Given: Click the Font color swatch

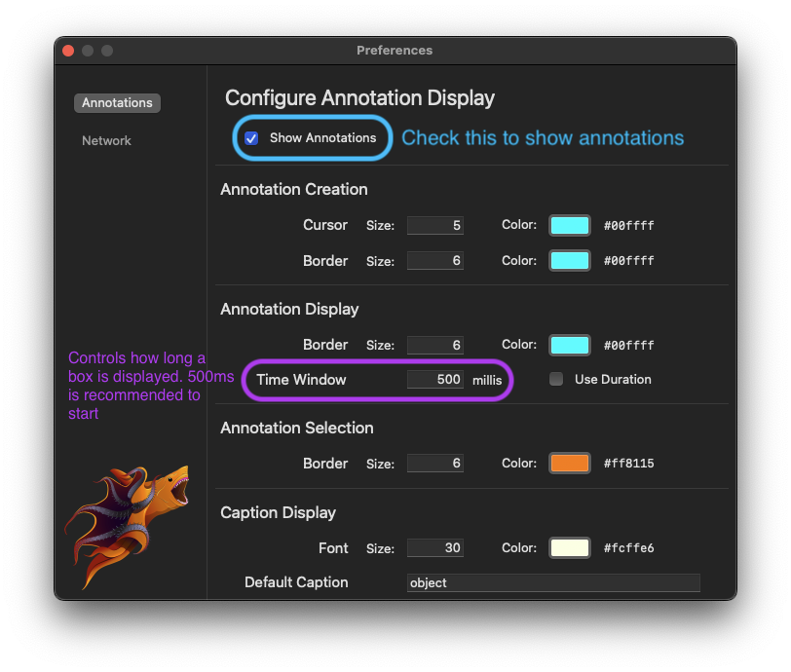Looking at the screenshot, I should [569, 547].
